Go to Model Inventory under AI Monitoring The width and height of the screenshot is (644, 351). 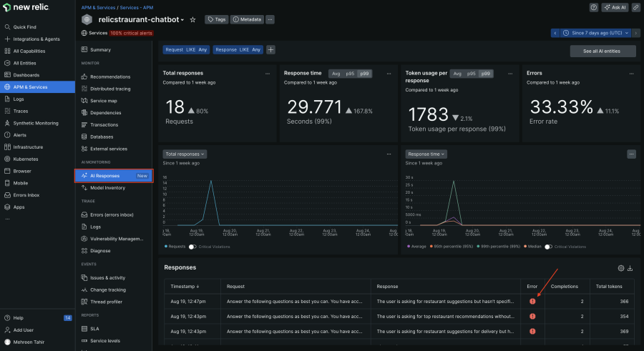(107, 187)
